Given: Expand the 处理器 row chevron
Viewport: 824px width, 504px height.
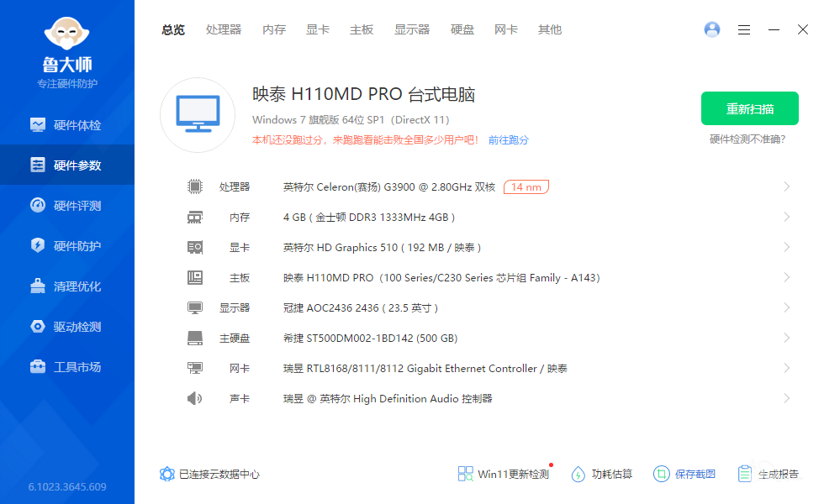Looking at the screenshot, I should (x=787, y=186).
